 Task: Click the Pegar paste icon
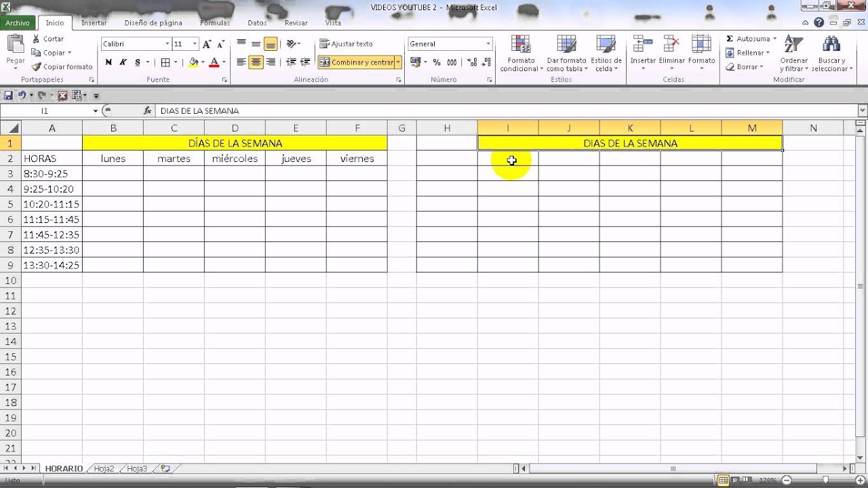click(15, 46)
